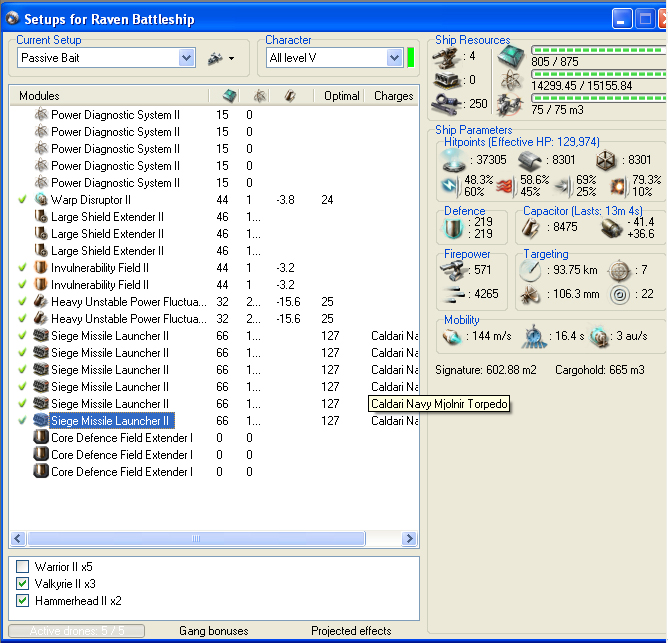Click the align time icon showing 16.4 s
The height and width of the screenshot is (643, 668).
(533, 337)
